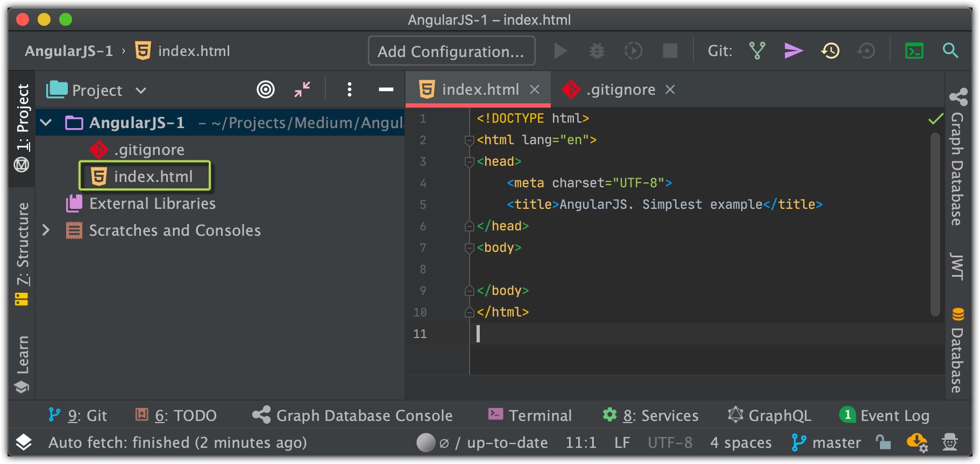980x464 pixels.
Task: Click the read-only lock icon in status bar
Action: (x=883, y=442)
